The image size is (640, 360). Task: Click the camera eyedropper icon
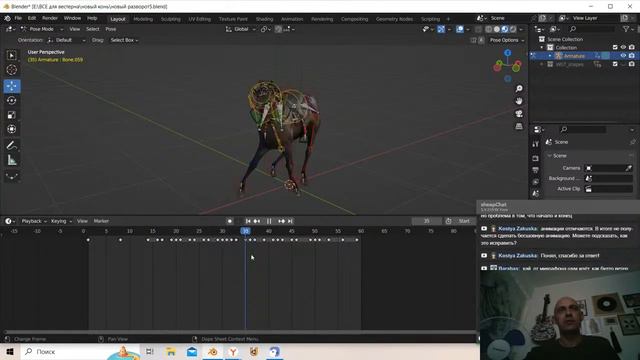(x=629, y=168)
